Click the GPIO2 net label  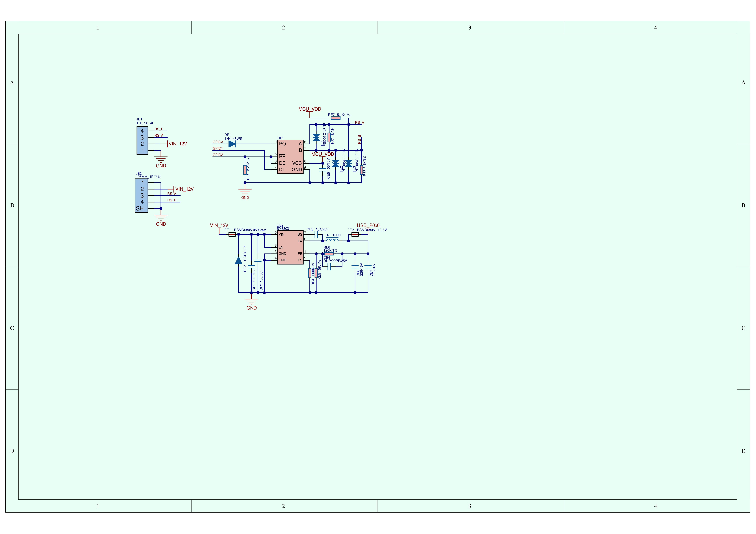click(218, 155)
